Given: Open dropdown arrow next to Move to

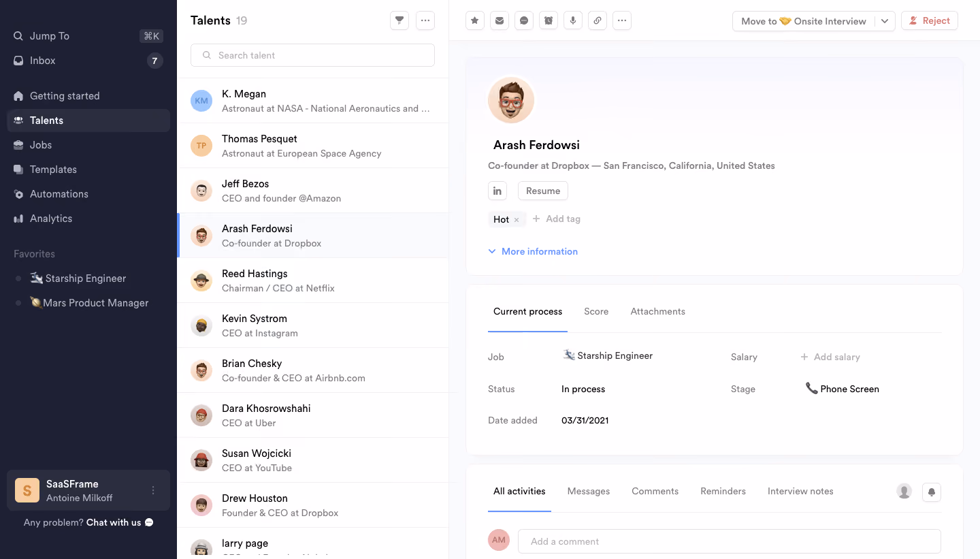Looking at the screenshot, I should tap(885, 21).
